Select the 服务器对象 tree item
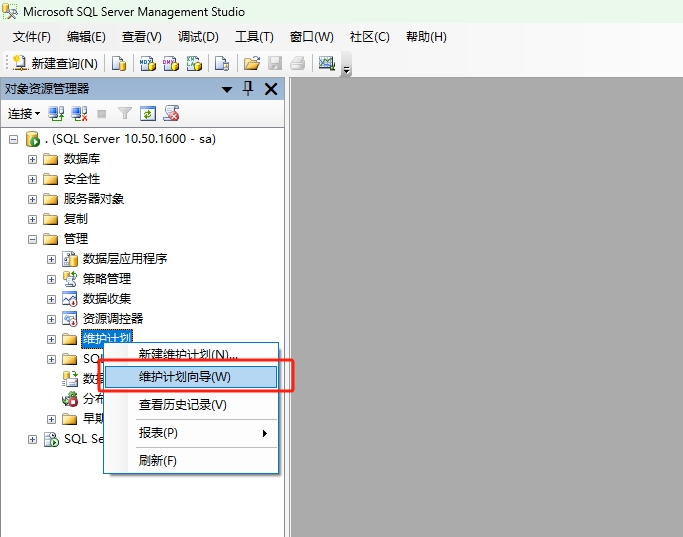This screenshot has width=683, height=537. 94,199
